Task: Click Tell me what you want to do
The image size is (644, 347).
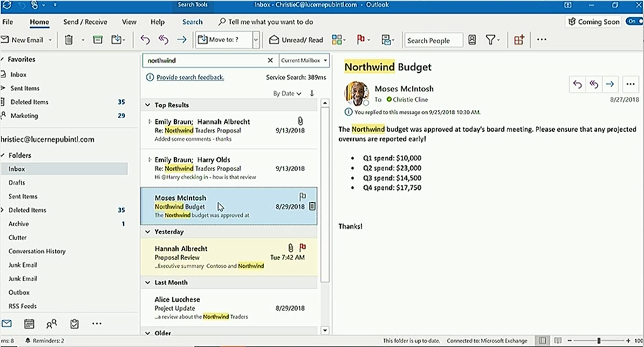Action: pos(266,22)
